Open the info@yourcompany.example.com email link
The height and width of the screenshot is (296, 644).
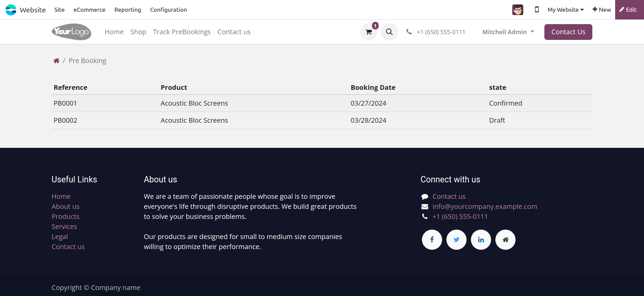click(x=484, y=206)
